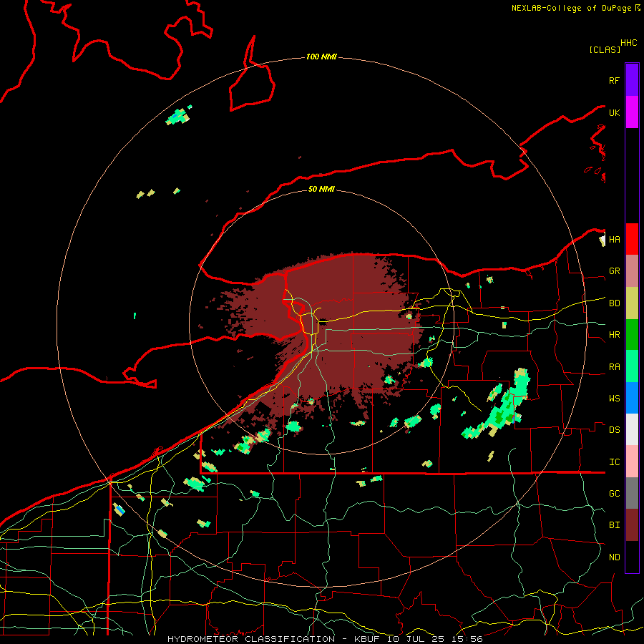Click the UK legend label
The width and height of the screenshot is (644, 644).
tap(614, 112)
